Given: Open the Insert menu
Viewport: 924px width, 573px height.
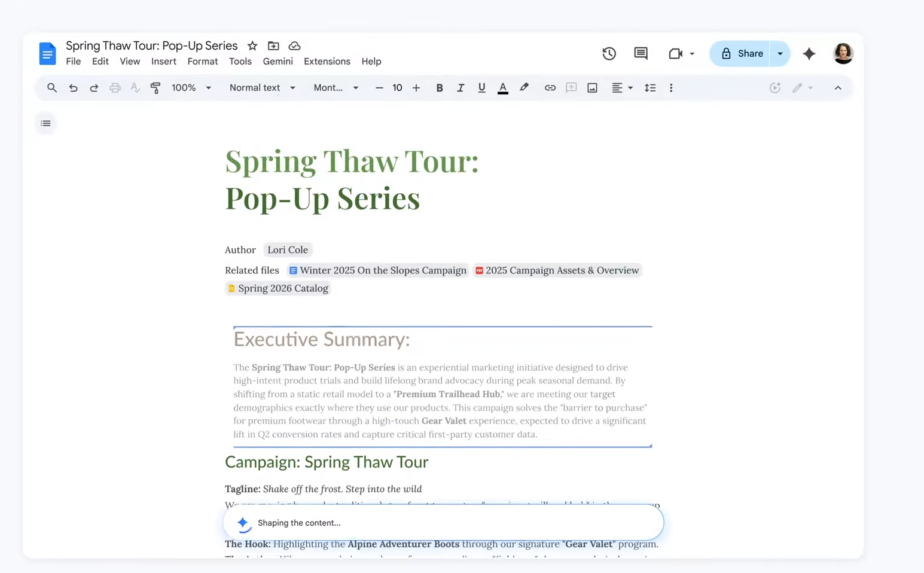Looking at the screenshot, I should pyautogui.click(x=163, y=62).
